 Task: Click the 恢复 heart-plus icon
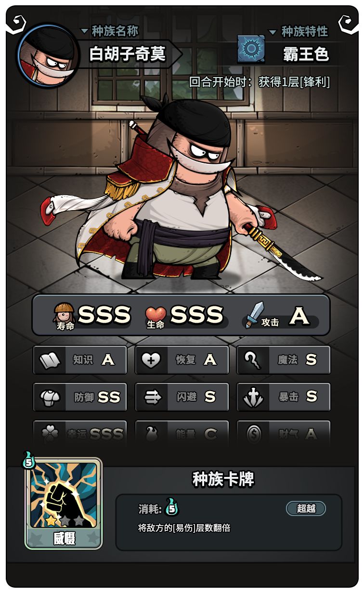coord(151,360)
